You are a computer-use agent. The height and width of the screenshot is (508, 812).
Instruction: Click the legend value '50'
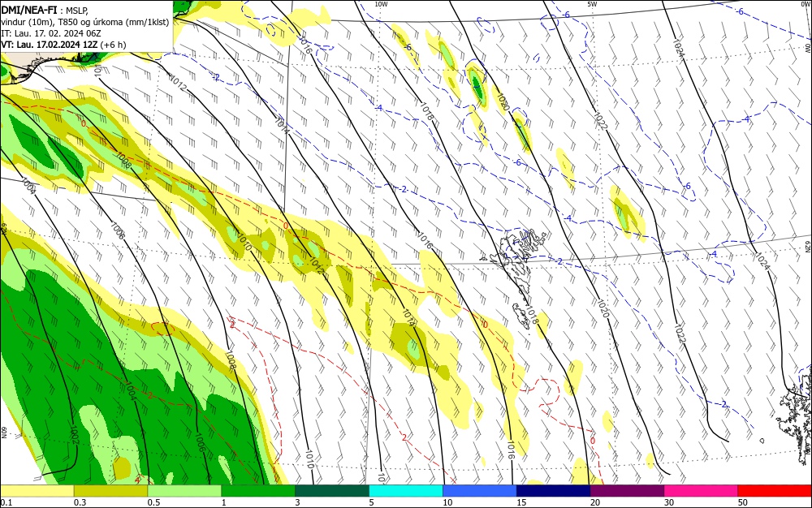coord(743,502)
